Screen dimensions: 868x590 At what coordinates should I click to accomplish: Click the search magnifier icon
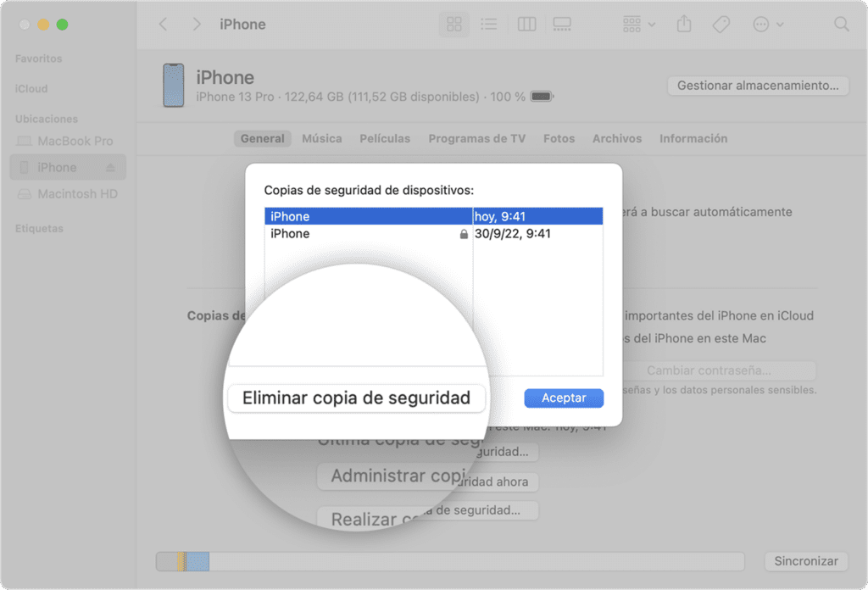click(x=842, y=25)
